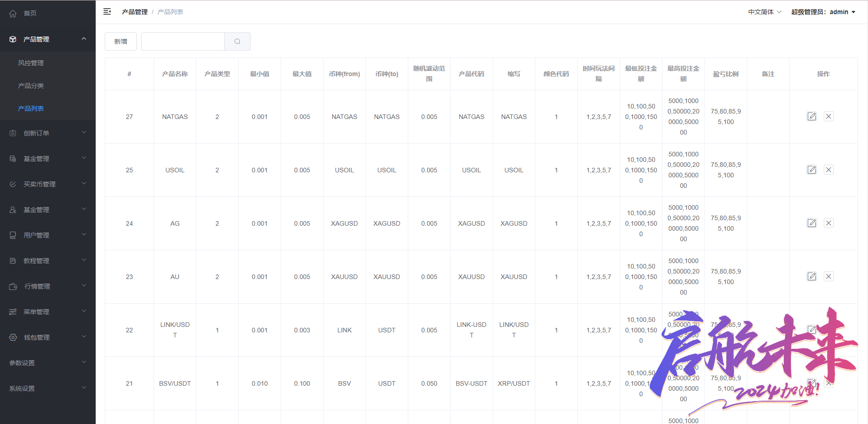The width and height of the screenshot is (868, 424).
Task: Open the 钱包管理 menu
Action: point(48,337)
